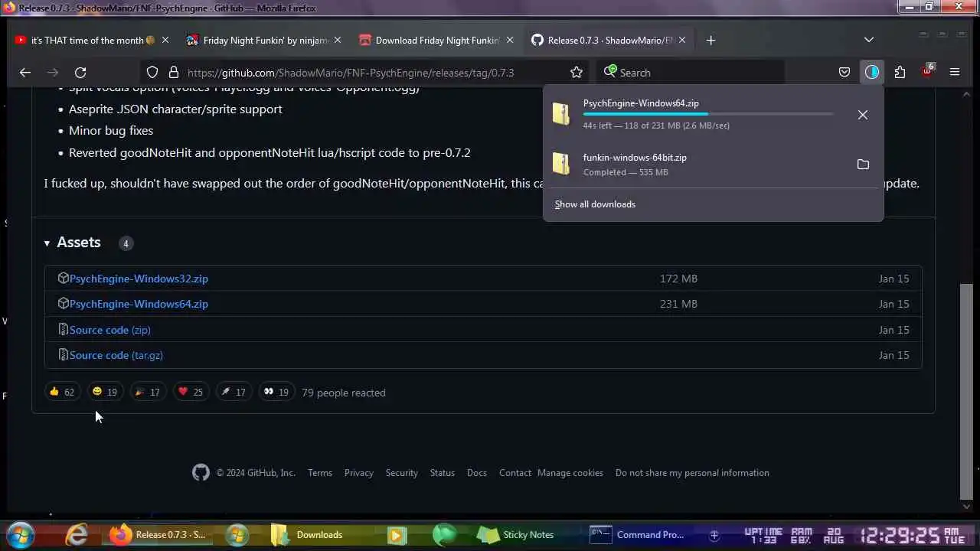
Task: Download PsychEngine-Windows32.zip
Action: coord(139,279)
